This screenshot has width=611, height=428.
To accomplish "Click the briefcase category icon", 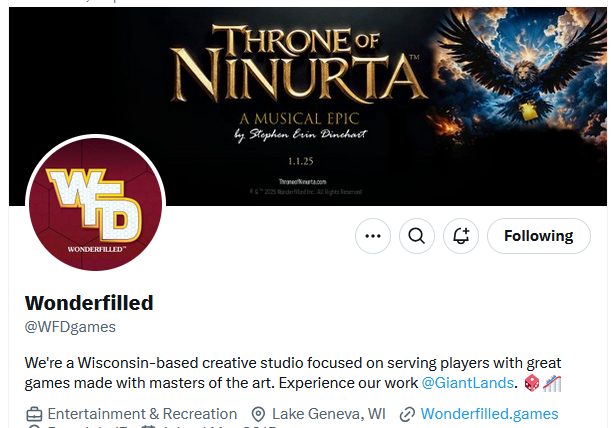I will 34,414.
